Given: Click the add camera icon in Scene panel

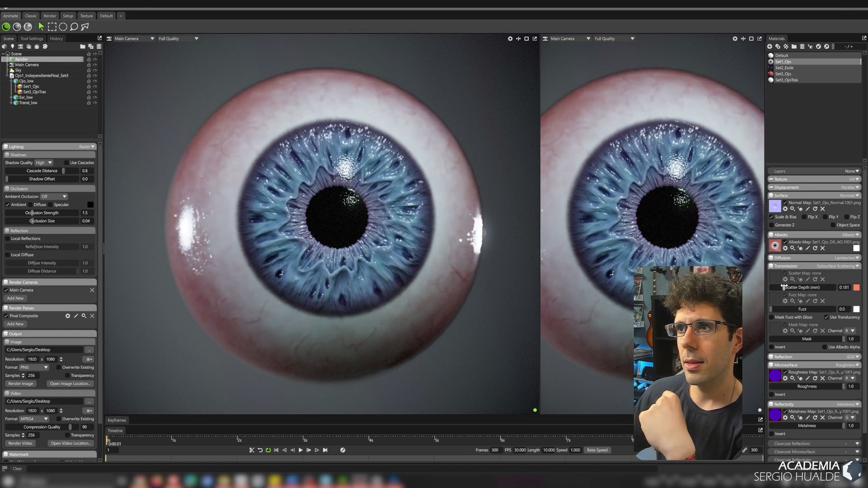Looking at the screenshot, I should click(x=21, y=46).
